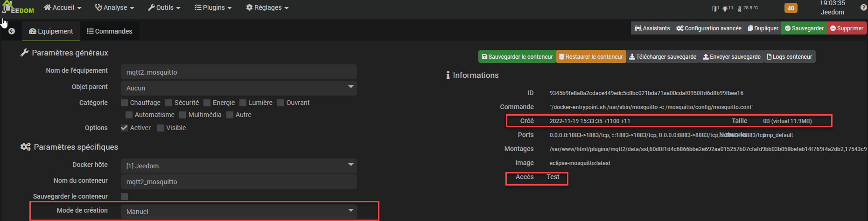The height and width of the screenshot is (221, 868).
Task: Go back using the arrow circle icon
Action: pos(12,31)
